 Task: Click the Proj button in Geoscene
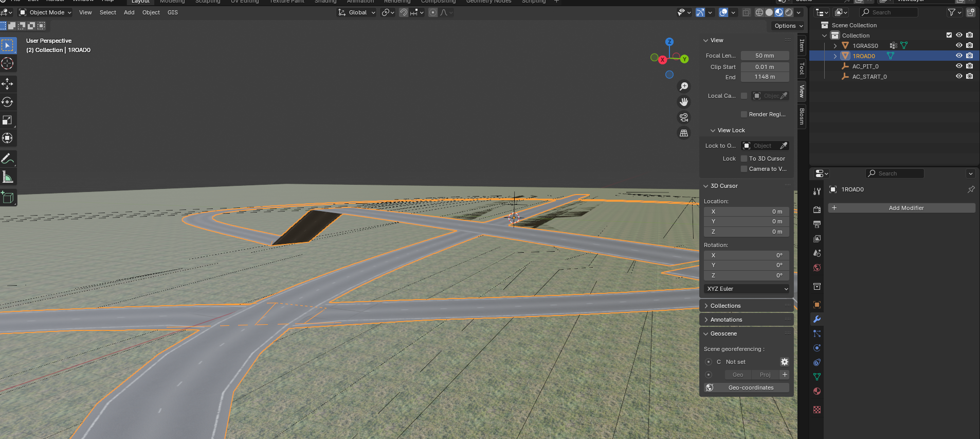click(765, 375)
